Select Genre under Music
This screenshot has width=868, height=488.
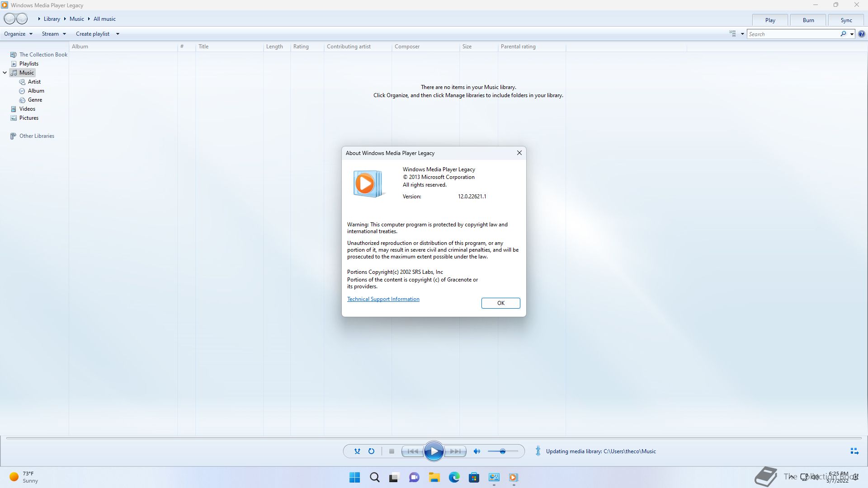click(31, 100)
